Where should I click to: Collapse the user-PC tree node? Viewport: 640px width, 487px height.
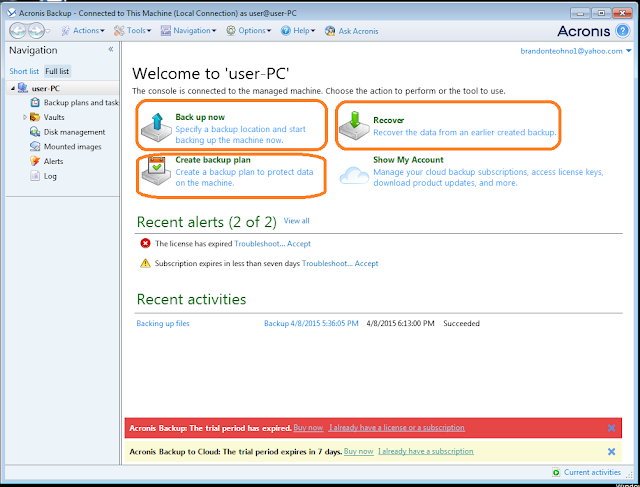13,88
